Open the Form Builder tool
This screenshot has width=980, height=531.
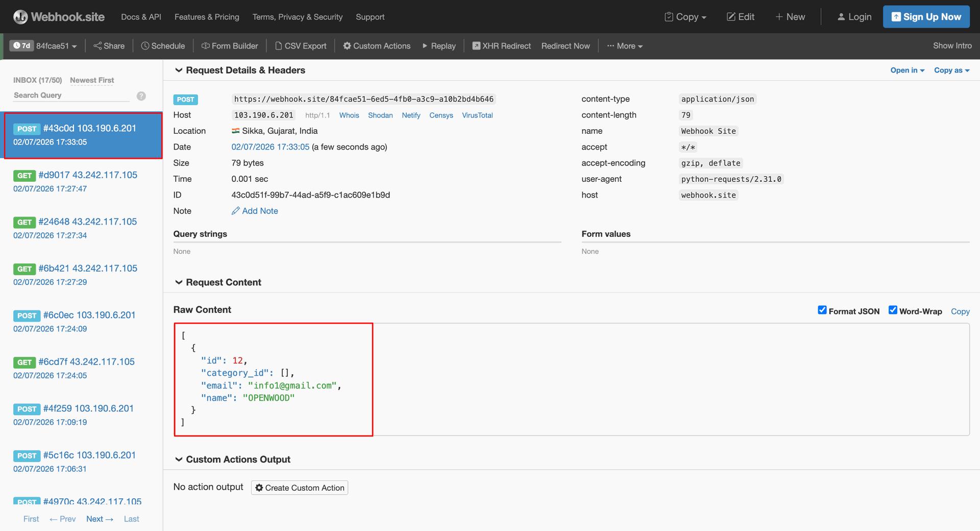click(x=230, y=46)
